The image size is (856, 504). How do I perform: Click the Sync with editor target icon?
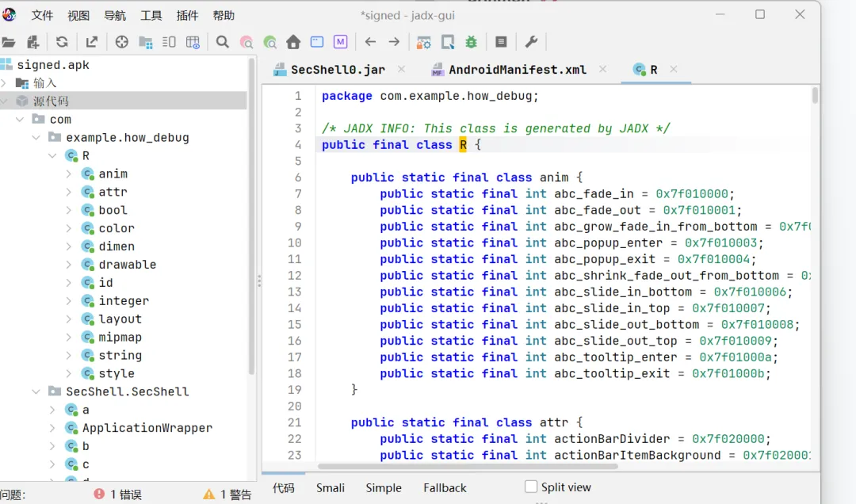point(122,42)
